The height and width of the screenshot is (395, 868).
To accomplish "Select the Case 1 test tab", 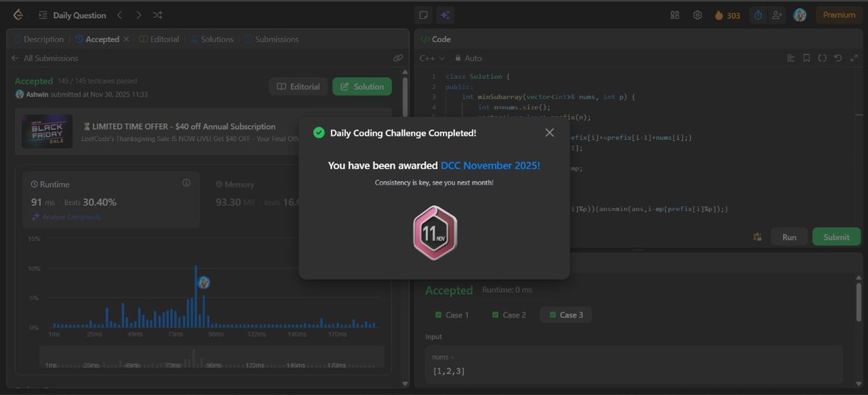I will point(451,315).
